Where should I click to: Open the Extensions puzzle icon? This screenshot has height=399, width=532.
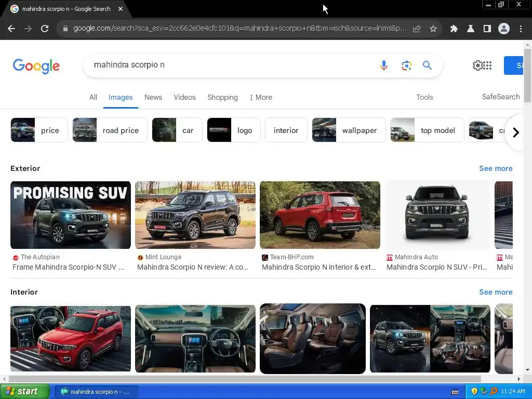coord(454,29)
